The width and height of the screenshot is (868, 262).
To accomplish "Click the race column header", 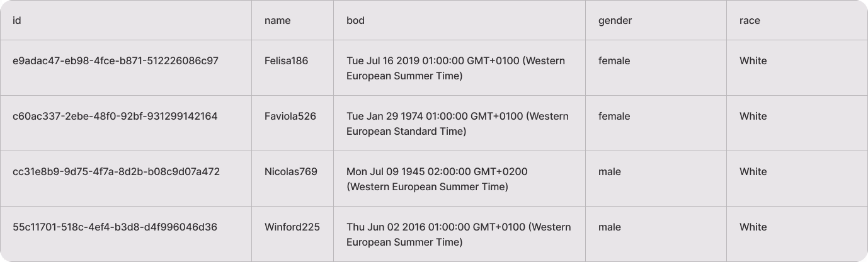I will pyautogui.click(x=750, y=20).
